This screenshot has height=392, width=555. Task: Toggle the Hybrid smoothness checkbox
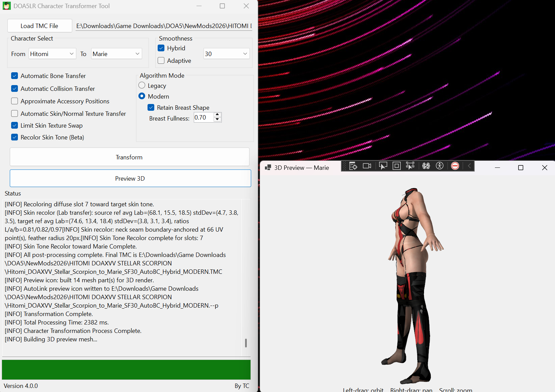coord(161,48)
